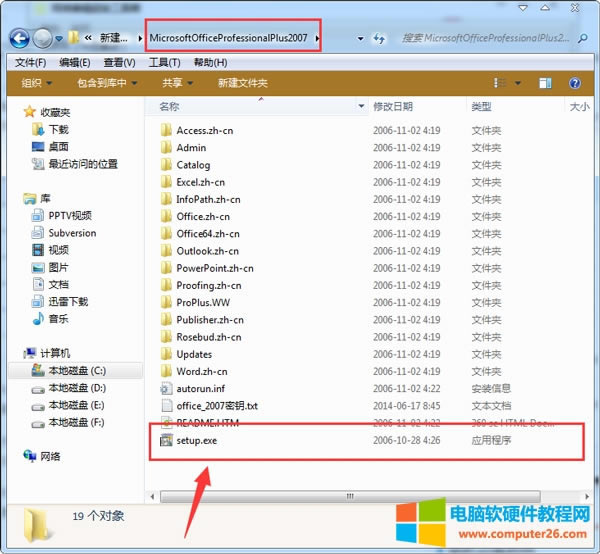Select 桌面 in favorites
600x554 pixels.
click(58, 147)
